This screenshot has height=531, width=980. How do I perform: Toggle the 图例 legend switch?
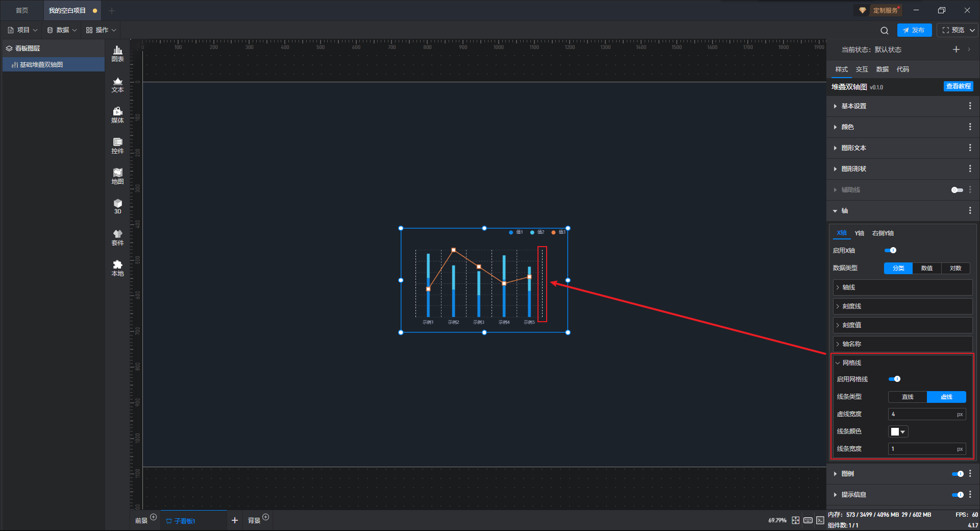958,474
